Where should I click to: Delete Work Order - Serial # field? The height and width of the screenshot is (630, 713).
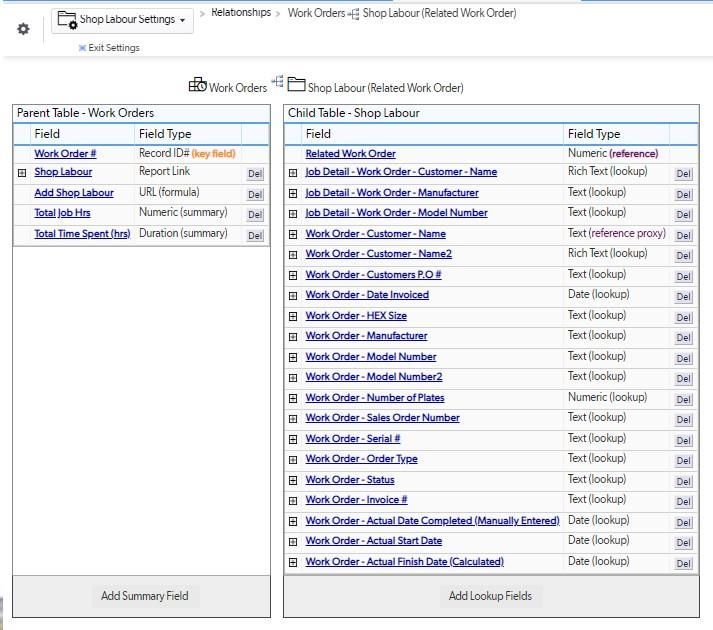pos(683,440)
